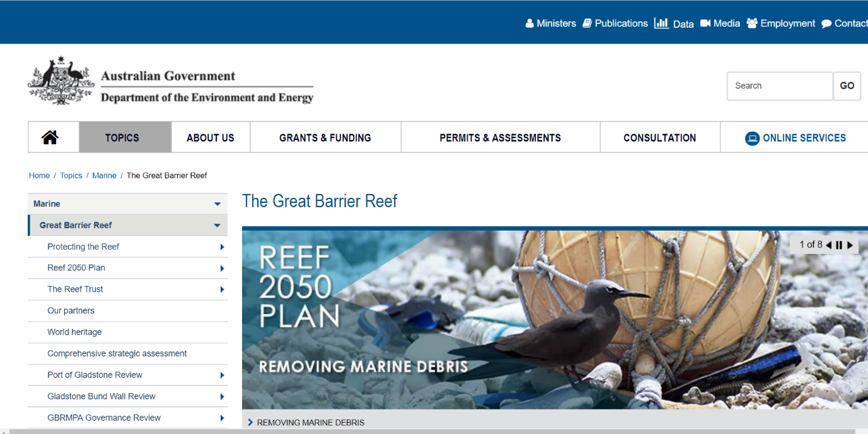Image resolution: width=868 pixels, height=434 pixels.
Task: Open the REMOVING MARINE DEBRIS caption link
Action: point(311,423)
